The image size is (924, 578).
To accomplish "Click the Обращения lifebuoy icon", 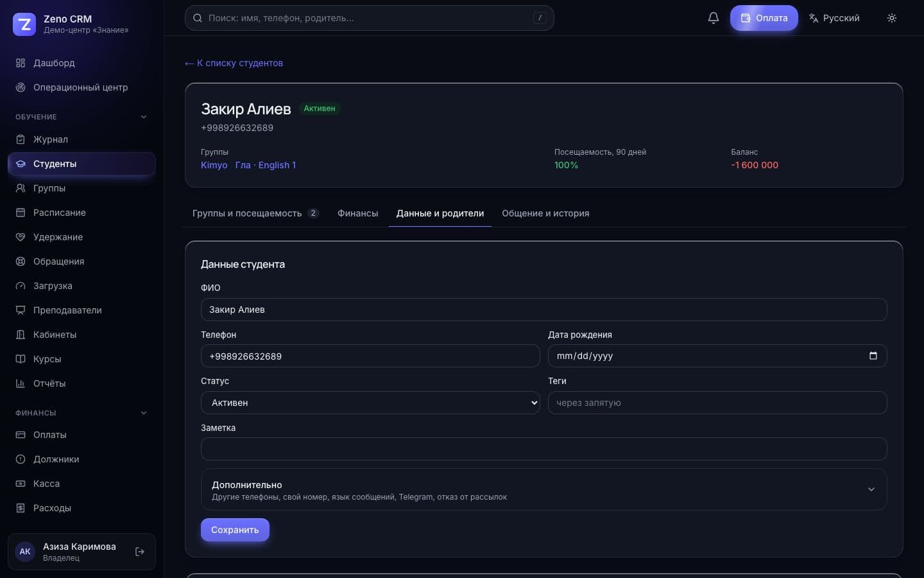I will tap(21, 261).
